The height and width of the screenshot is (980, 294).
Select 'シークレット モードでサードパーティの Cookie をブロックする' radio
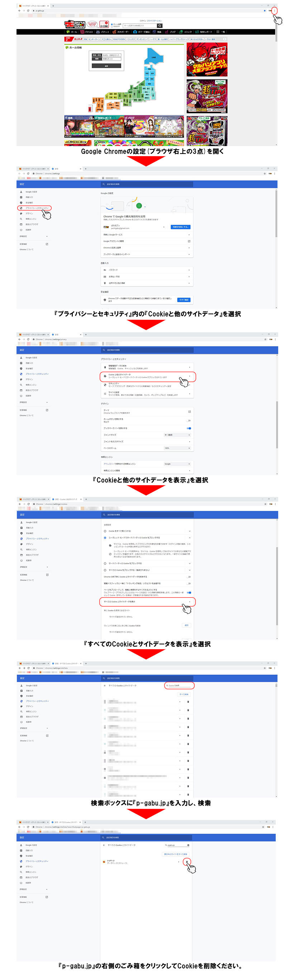coord(105,537)
